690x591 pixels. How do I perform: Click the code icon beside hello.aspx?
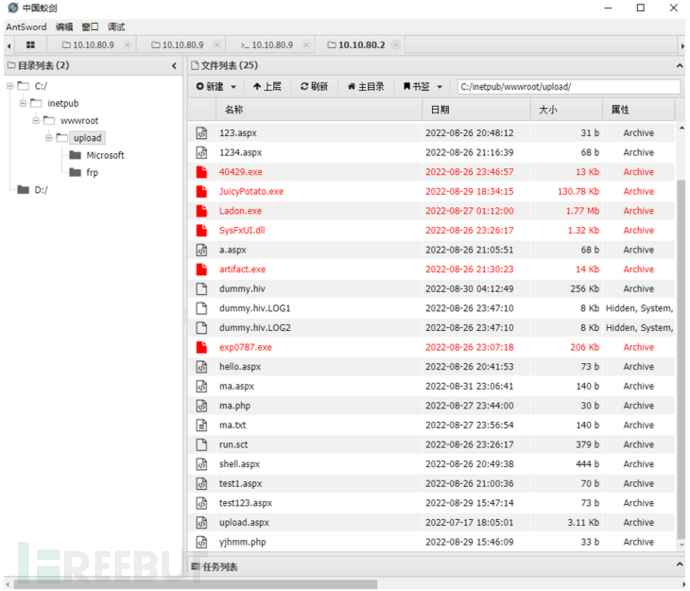(202, 367)
